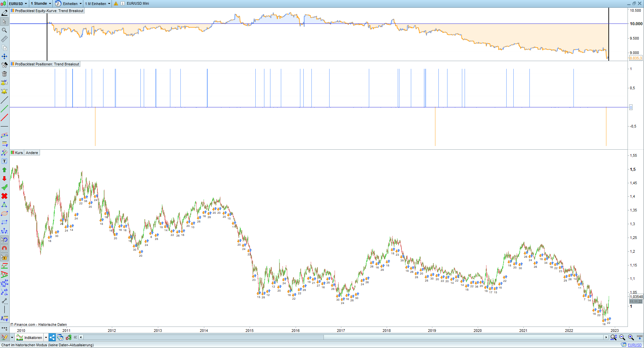The height and width of the screenshot is (348, 644).
Task: Click the Indikatoren button
Action: coord(29,338)
